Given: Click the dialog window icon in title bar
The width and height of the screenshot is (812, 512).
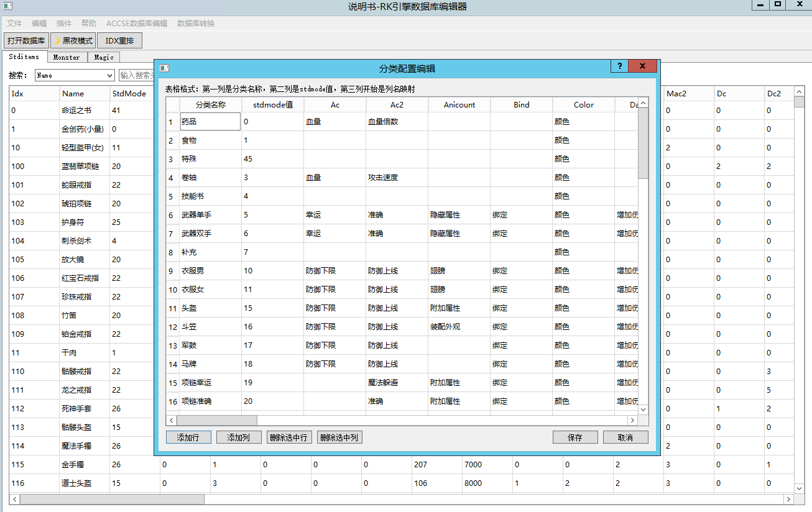Looking at the screenshot, I should (164, 68).
